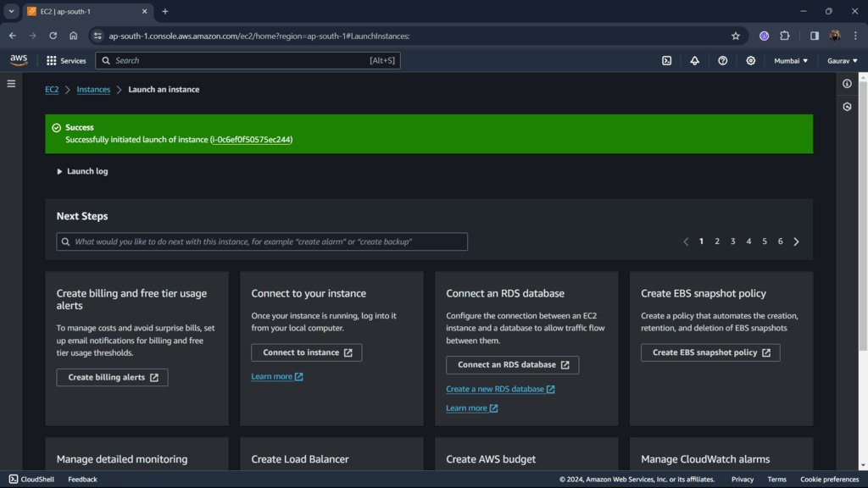Select page 1 of Next Steps
This screenshot has width=868, height=488.
(x=701, y=241)
